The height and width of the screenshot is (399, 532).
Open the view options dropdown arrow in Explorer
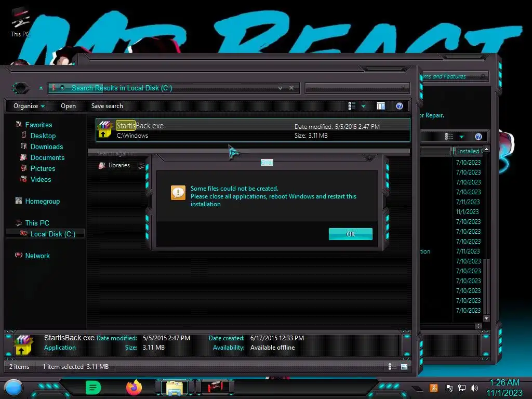point(363,106)
